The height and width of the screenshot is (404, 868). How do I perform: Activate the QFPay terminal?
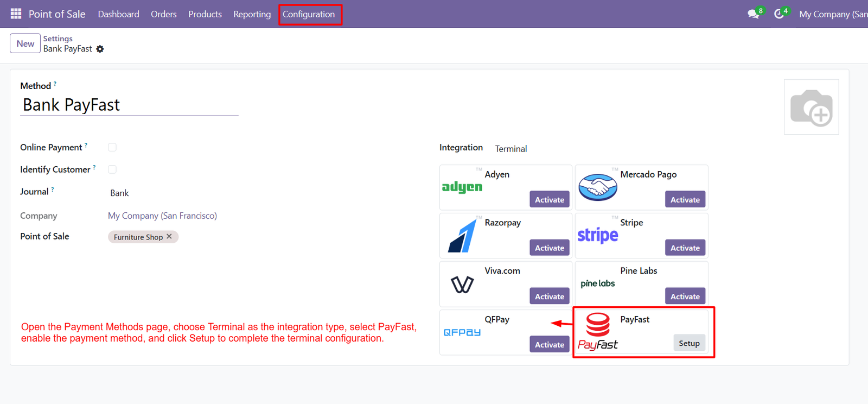tap(550, 344)
